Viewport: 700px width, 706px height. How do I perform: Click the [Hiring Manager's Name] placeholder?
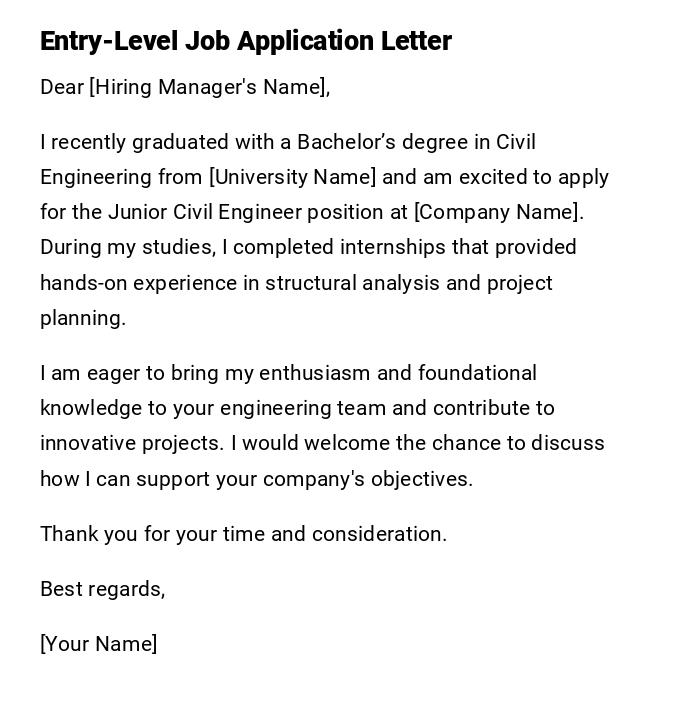pyautogui.click(x=208, y=88)
